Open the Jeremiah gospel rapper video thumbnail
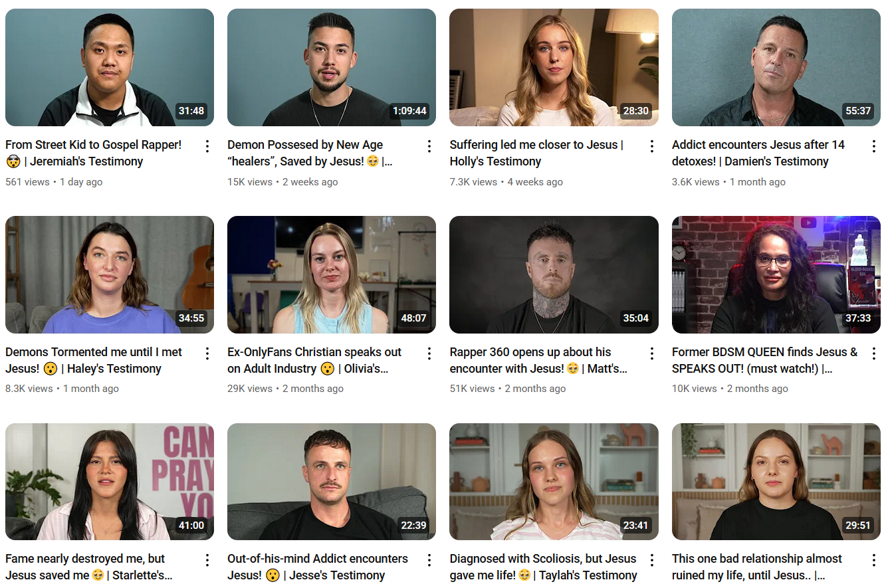 pyautogui.click(x=110, y=67)
